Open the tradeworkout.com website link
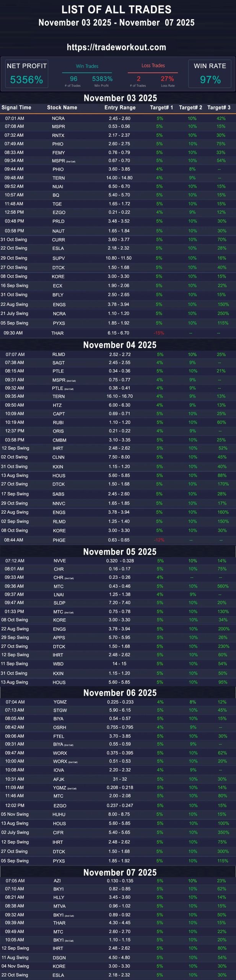 pyautogui.click(x=116, y=47)
